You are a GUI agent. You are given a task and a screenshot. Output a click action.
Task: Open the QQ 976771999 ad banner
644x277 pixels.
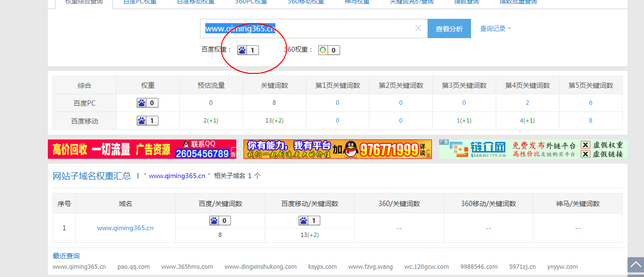[x=338, y=149]
